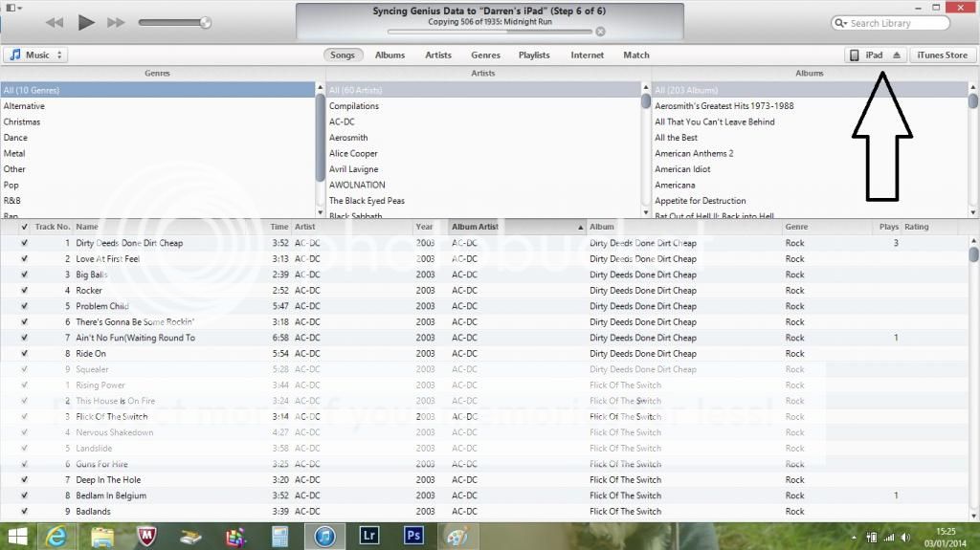Uncheck the Problem Child checkbox

tap(24, 306)
